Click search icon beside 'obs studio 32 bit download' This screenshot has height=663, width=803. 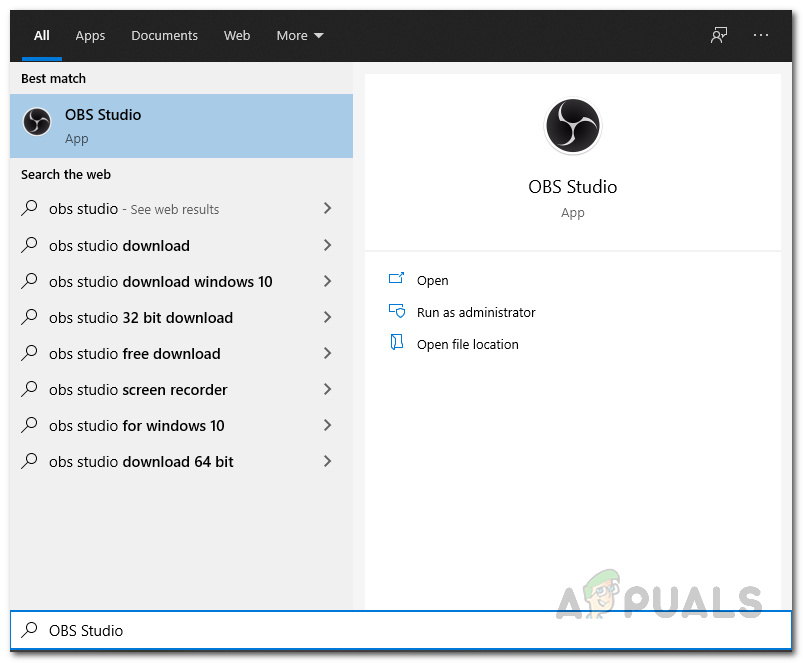click(29, 317)
